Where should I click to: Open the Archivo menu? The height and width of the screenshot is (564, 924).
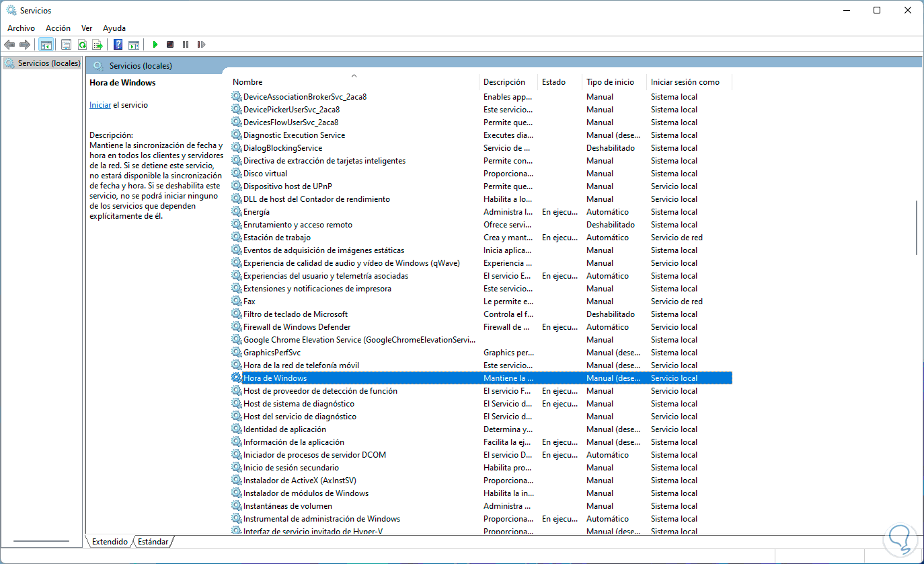[21, 28]
